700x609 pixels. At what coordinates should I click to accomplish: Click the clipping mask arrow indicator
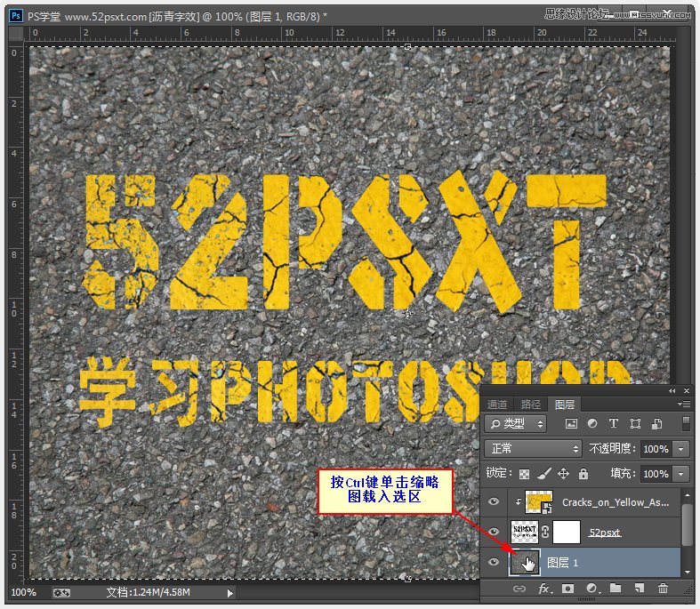coord(518,501)
